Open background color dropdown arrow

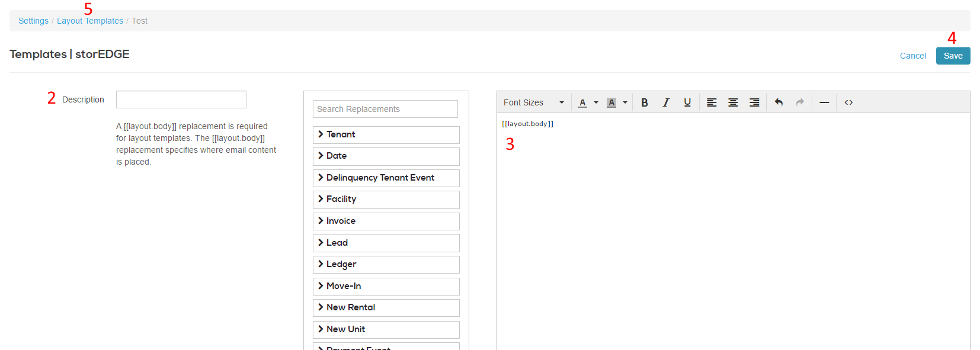point(625,102)
